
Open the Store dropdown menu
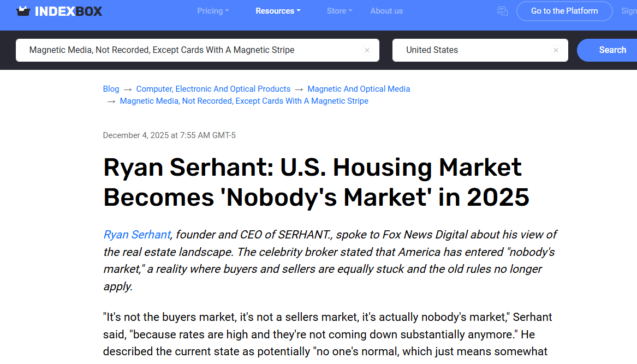click(x=340, y=11)
